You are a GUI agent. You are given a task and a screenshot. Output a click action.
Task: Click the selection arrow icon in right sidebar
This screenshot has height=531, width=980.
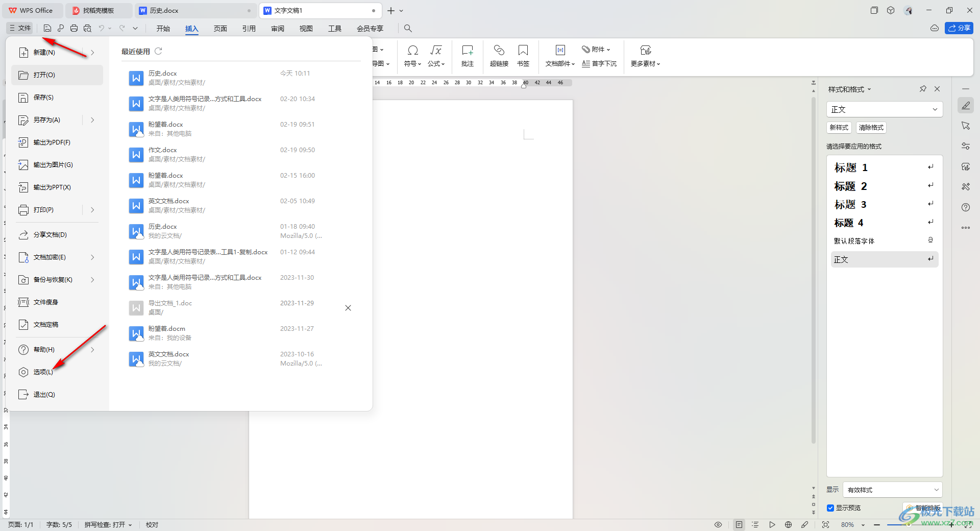coord(966,126)
